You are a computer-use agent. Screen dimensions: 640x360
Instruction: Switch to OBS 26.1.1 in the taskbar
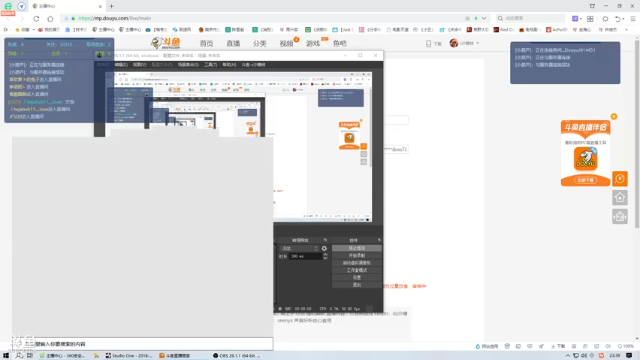[x=237, y=356]
